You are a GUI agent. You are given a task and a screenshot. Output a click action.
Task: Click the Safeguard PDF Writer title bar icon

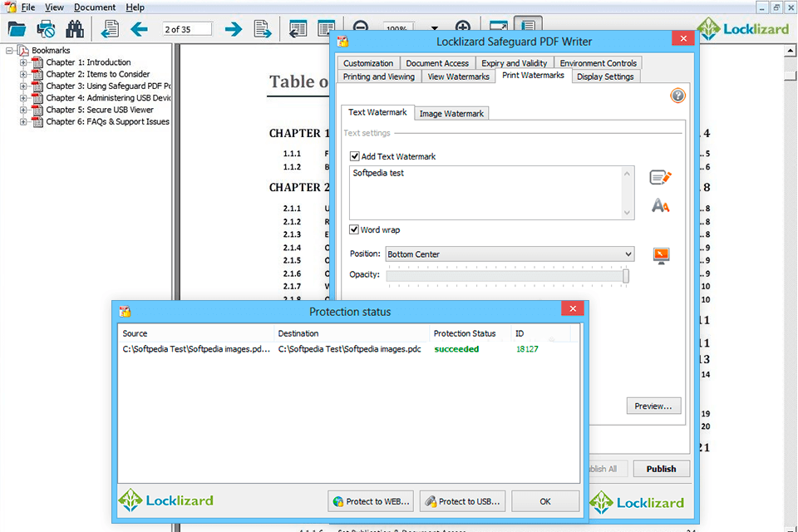[x=343, y=42]
